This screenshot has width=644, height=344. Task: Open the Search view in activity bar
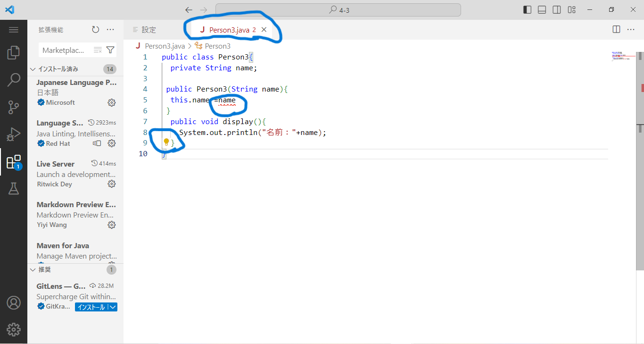coord(14,79)
